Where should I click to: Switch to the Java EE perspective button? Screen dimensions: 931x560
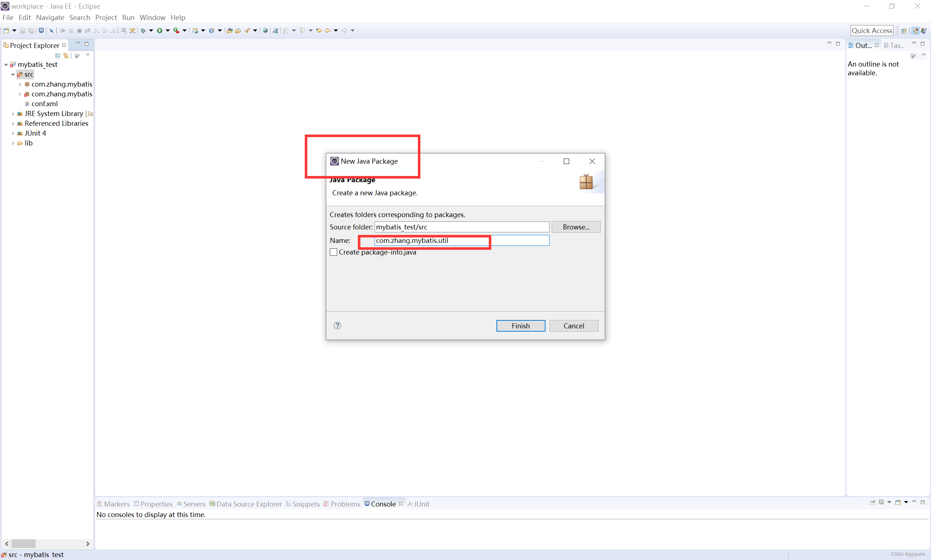915,31
